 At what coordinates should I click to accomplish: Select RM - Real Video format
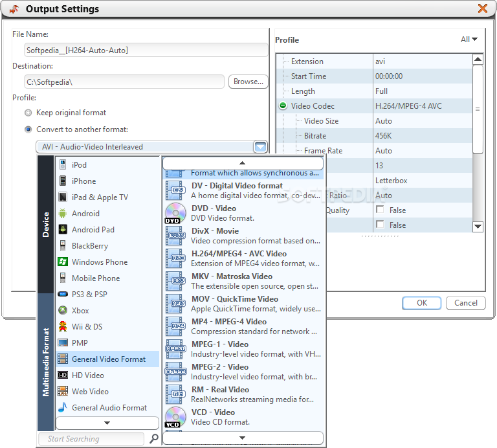pyautogui.click(x=243, y=394)
